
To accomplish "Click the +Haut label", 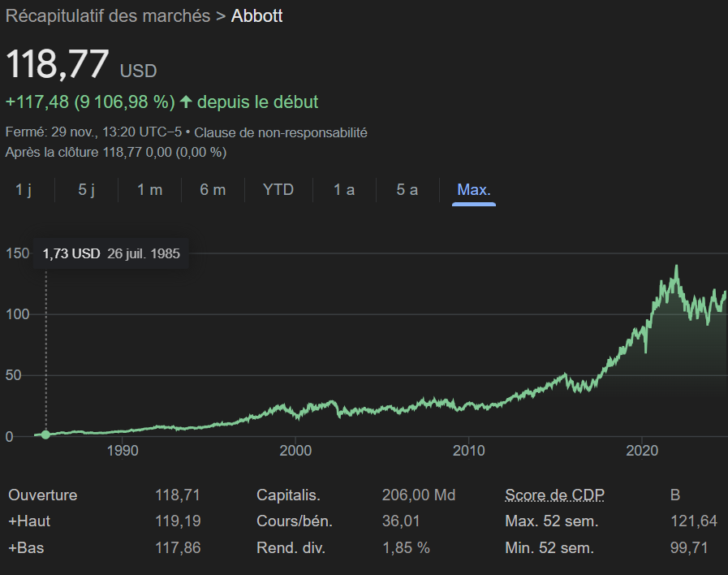I will click(29, 521).
